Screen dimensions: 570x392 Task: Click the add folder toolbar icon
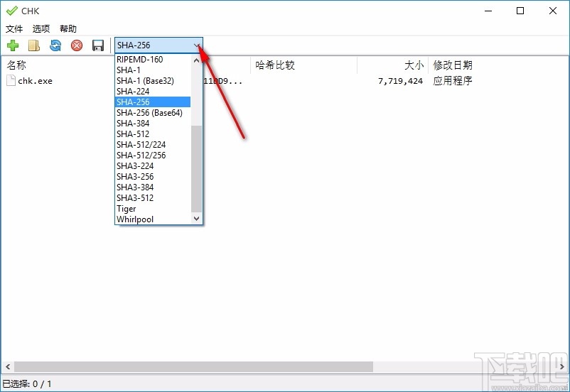pos(34,45)
